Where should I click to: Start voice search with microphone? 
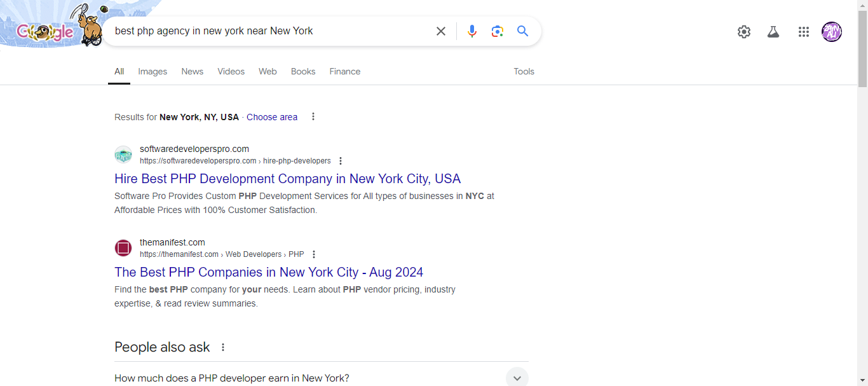pos(471,31)
